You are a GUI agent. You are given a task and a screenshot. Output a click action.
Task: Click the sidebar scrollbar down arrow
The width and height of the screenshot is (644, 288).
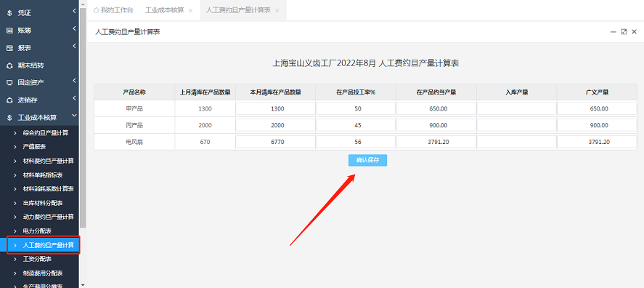click(x=83, y=284)
